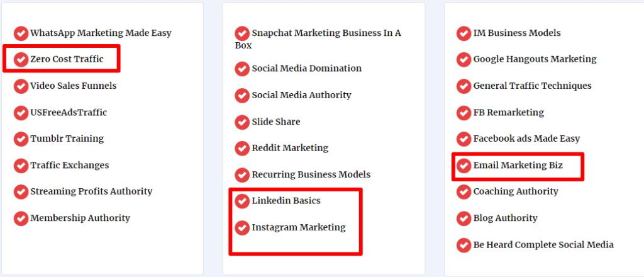Click the check icon next to Tumblr Training

21,139
